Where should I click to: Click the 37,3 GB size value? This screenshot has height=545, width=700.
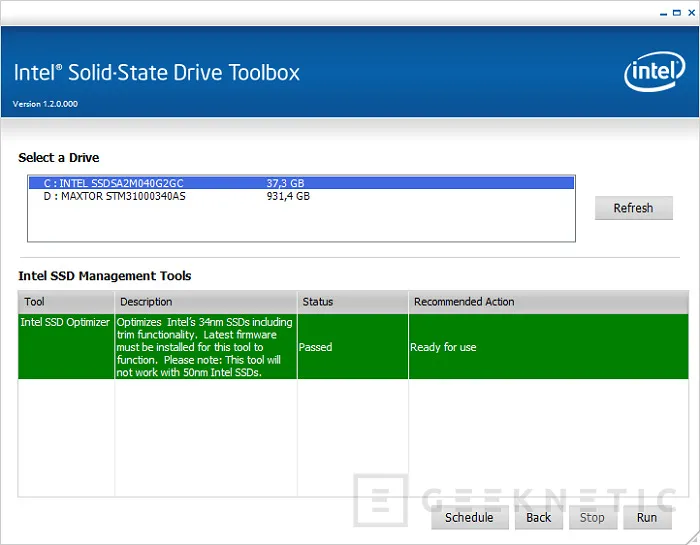tap(285, 183)
